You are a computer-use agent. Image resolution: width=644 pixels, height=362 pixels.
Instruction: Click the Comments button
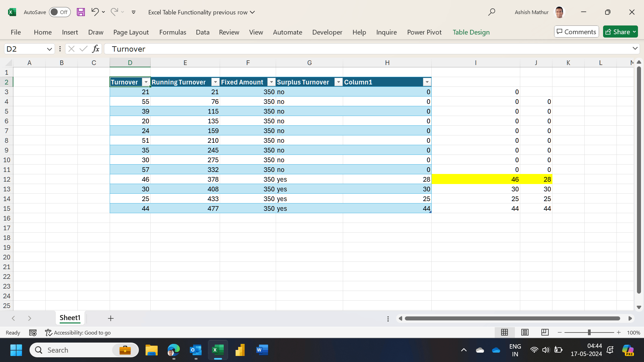[x=576, y=32]
